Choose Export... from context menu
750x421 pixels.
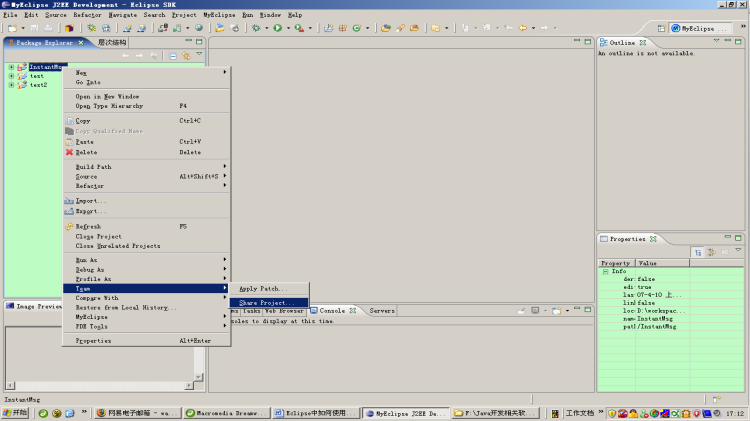[x=146, y=211]
